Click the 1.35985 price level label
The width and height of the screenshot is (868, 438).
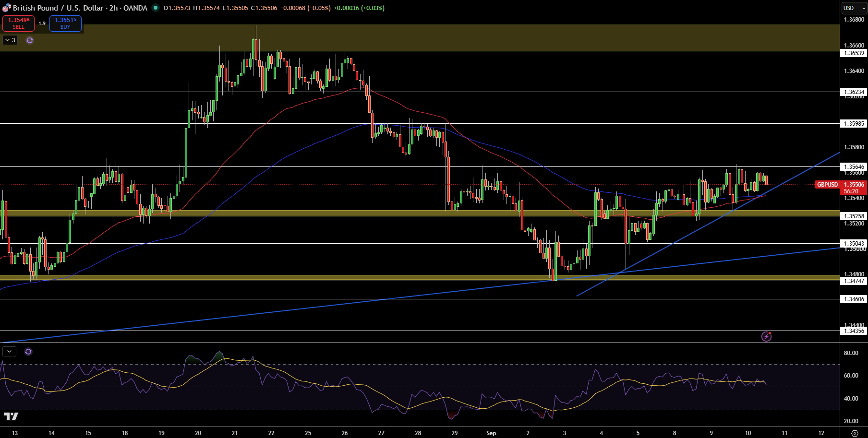pyautogui.click(x=854, y=124)
